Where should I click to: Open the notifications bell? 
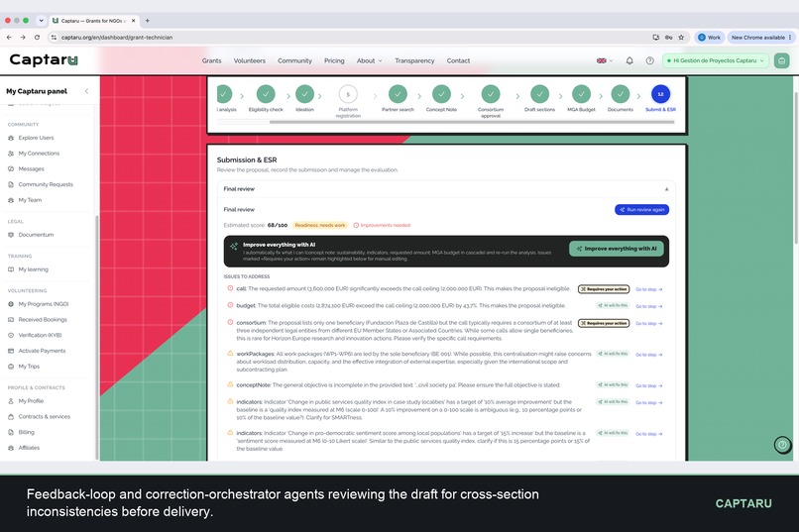pyautogui.click(x=629, y=60)
